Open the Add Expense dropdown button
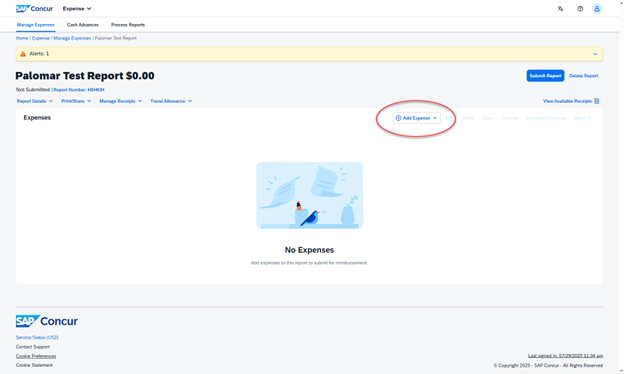This screenshot has width=624, height=374. click(416, 118)
